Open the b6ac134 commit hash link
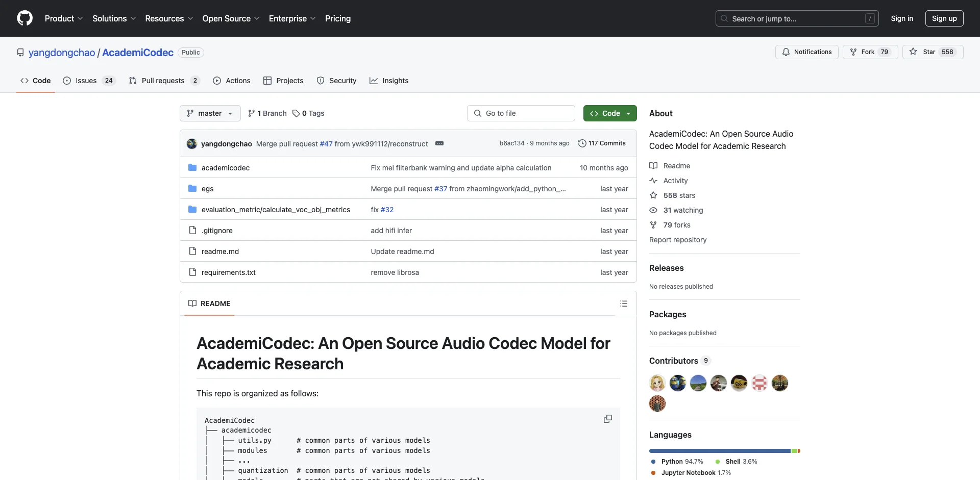980x480 pixels. pos(512,143)
